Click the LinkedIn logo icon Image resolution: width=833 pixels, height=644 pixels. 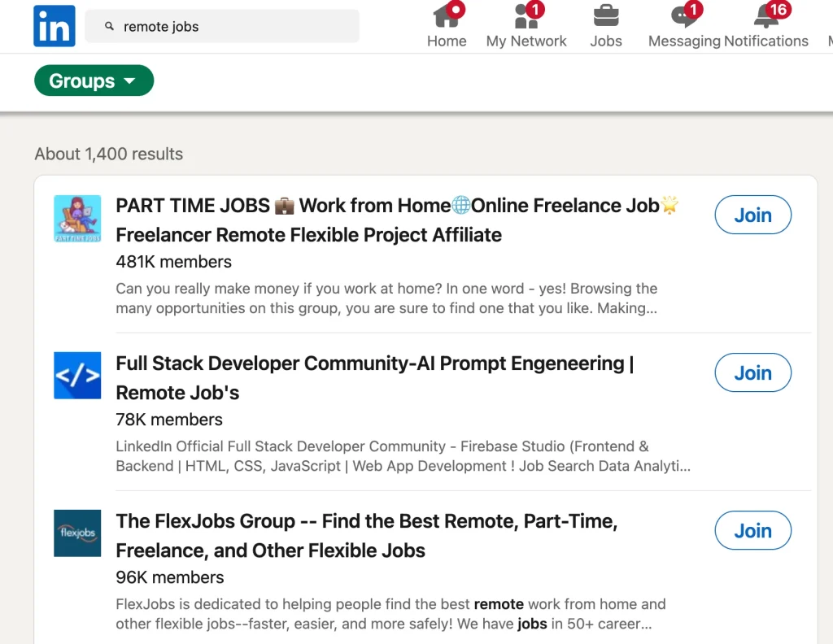(x=55, y=26)
